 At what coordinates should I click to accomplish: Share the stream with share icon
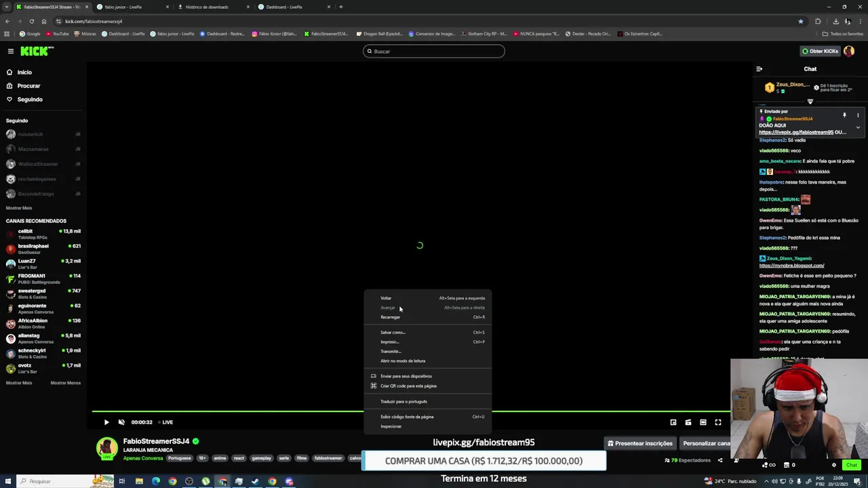point(719,460)
